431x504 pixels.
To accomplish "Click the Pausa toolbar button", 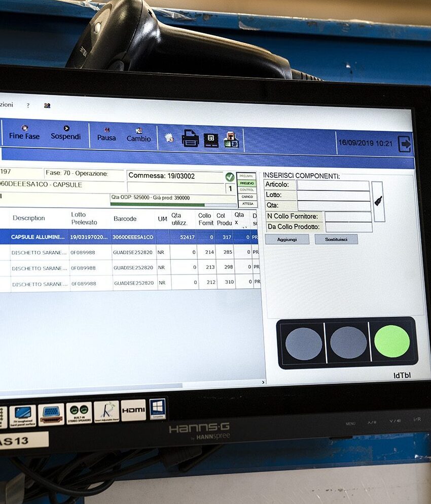I will point(106,134).
